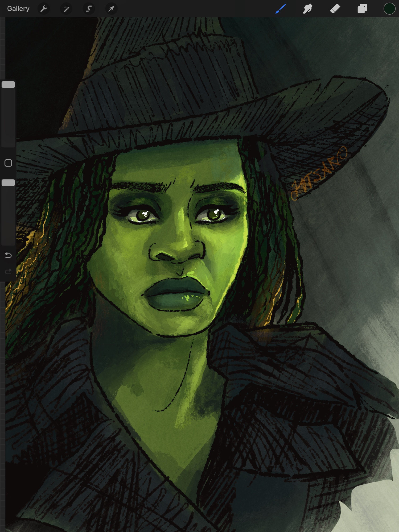
Task: Activate the Selection tool
Action: point(89,9)
